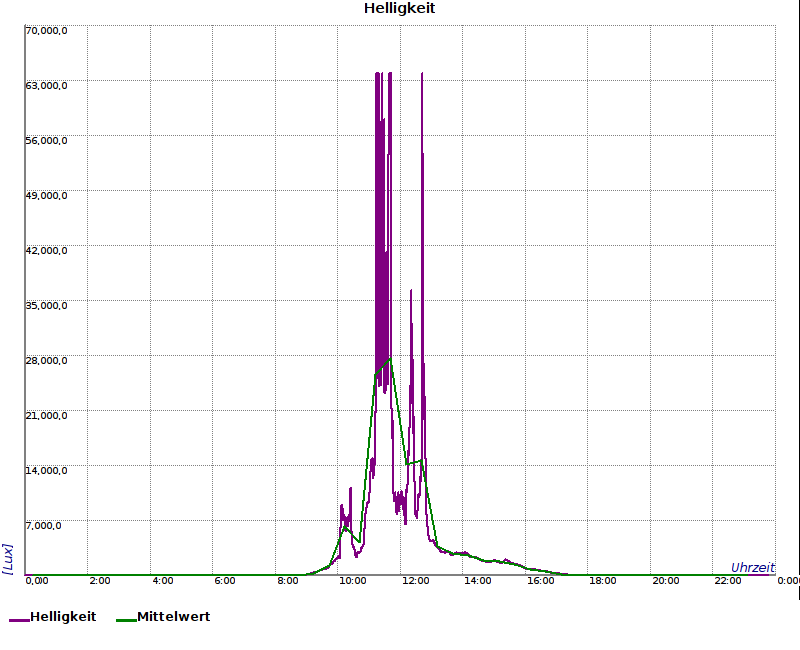Click the 35,000,0 y-axis value label
The image size is (800, 650).
coord(46,306)
